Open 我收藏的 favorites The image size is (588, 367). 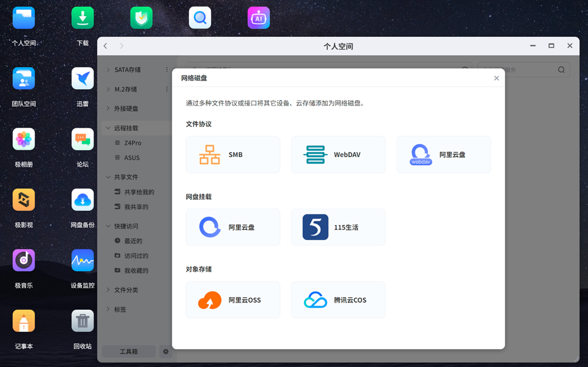tap(137, 271)
